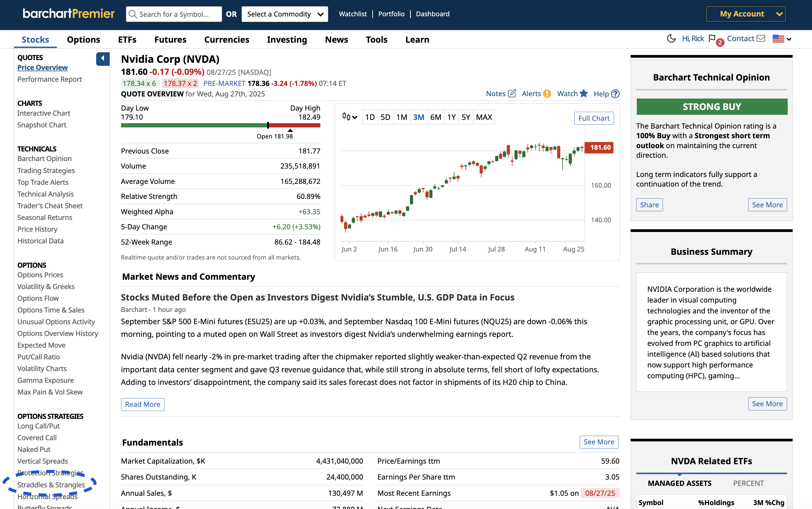
Task: Click Share in Technical Opinion panel
Action: pyautogui.click(x=649, y=205)
